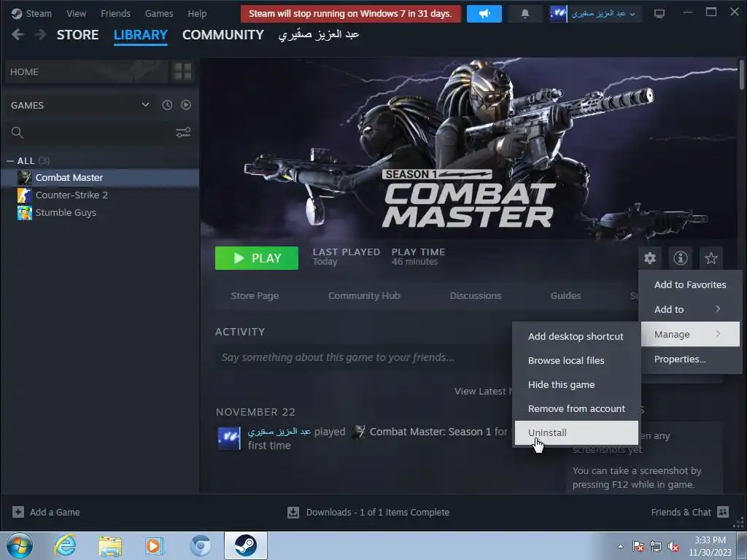
Task: Click the HOME button in sidebar
Action: click(87, 72)
